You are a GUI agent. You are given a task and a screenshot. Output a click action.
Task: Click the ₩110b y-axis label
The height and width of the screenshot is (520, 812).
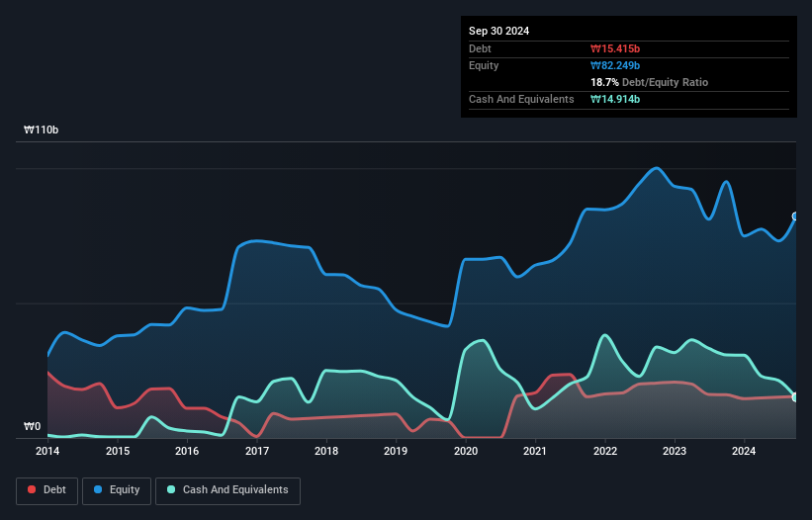point(41,130)
